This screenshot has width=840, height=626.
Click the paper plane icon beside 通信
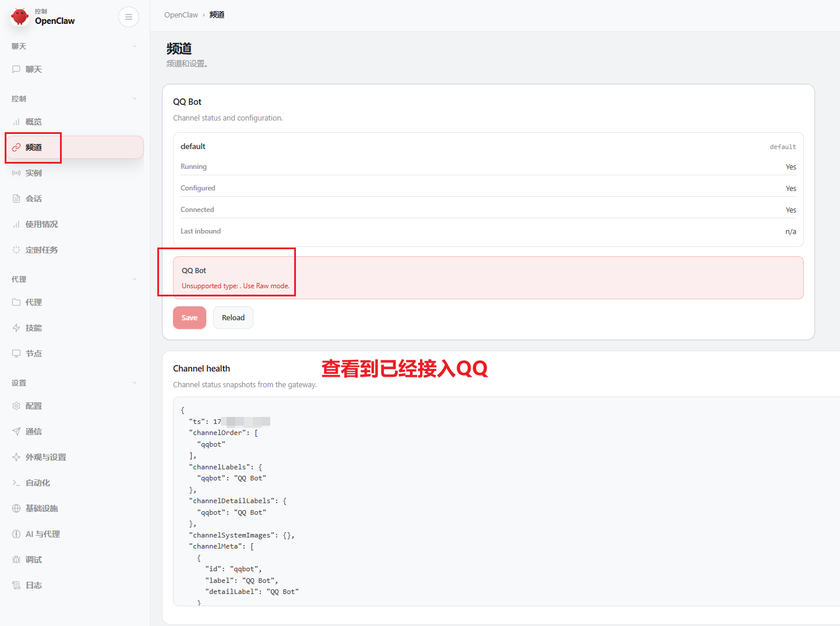pyautogui.click(x=16, y=432)
